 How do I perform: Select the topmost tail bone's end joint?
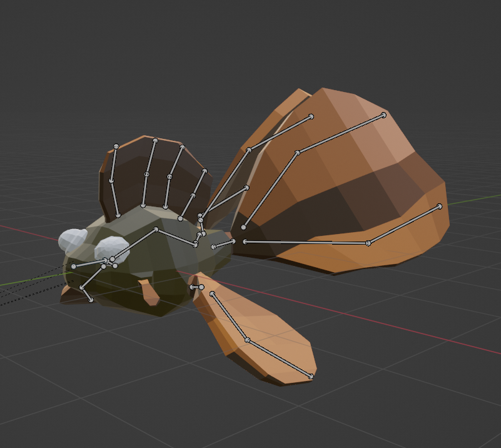(383, 115)
